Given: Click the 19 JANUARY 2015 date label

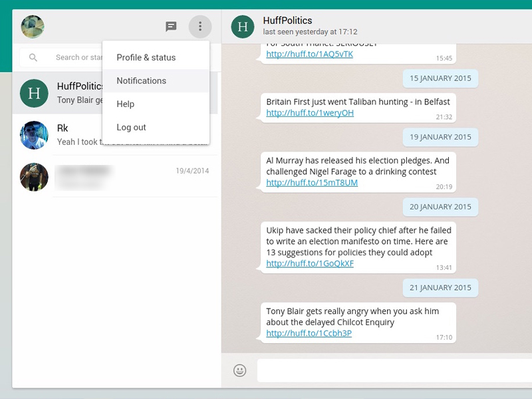Looking at the screenshot, I should [440, 137].
